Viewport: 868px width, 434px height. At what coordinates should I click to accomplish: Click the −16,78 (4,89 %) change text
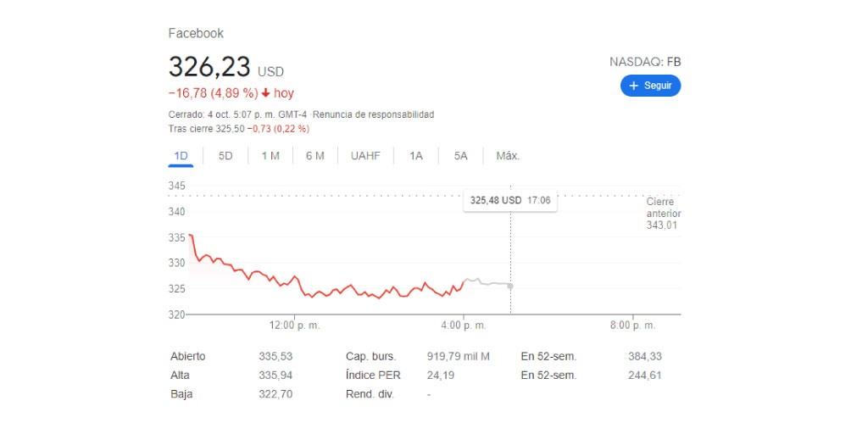click(213, 93)
